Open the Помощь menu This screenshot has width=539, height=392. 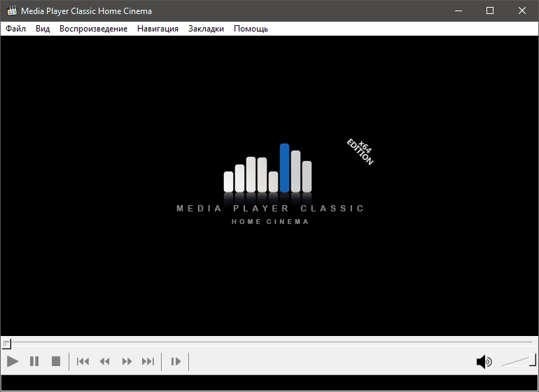(251, 29)
